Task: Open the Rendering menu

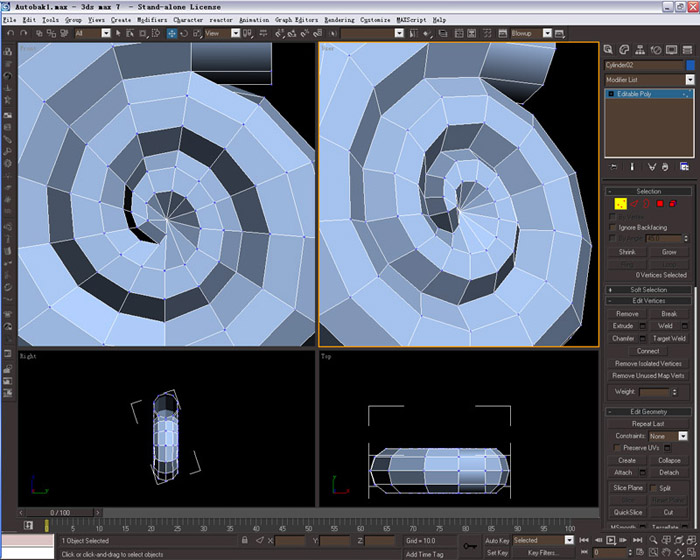Action: click(339, 20)
